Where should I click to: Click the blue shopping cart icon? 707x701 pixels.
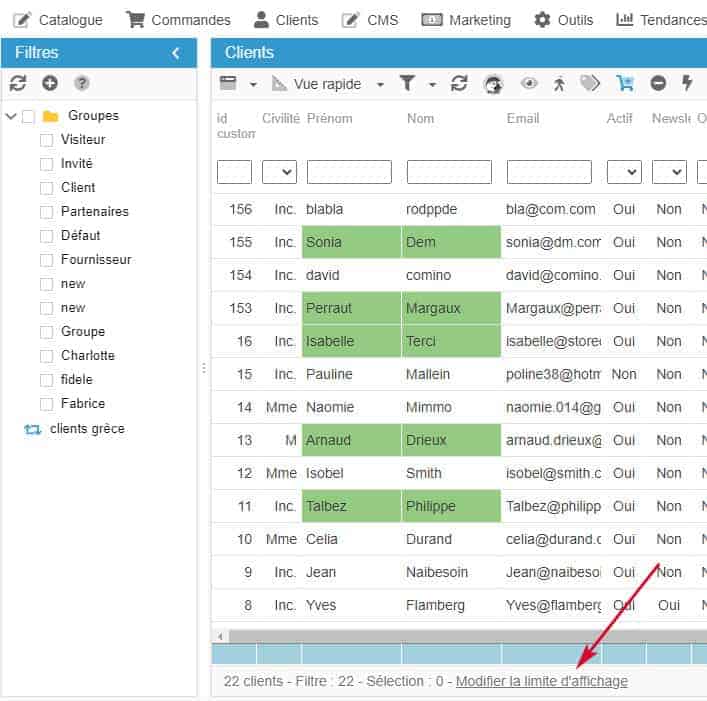tap(625, 84)
